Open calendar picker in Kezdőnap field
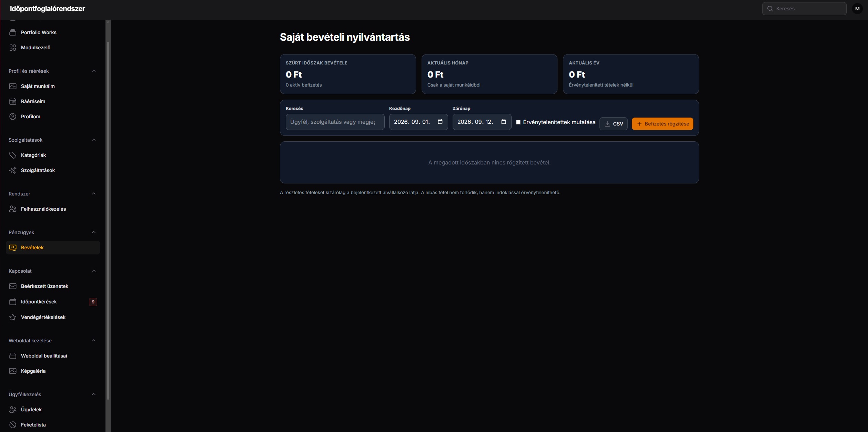The height and width of the screenshot is (432, 868). pos(440,122)
